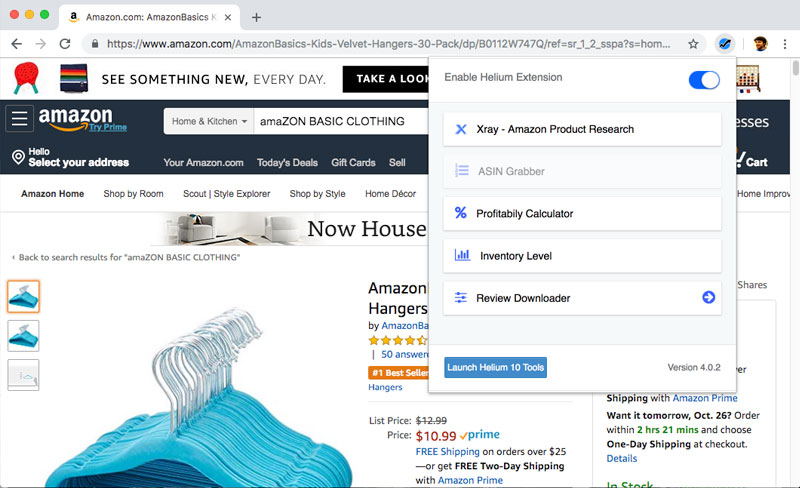Click the blue arrow beside Review Downloader
800x488 pixels.
(x=709, y=297)
